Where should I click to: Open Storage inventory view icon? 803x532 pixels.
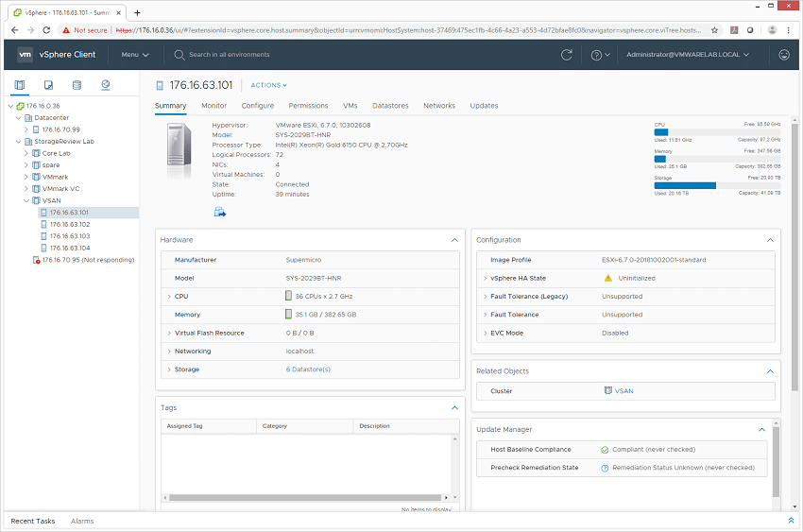coord(77,85)
